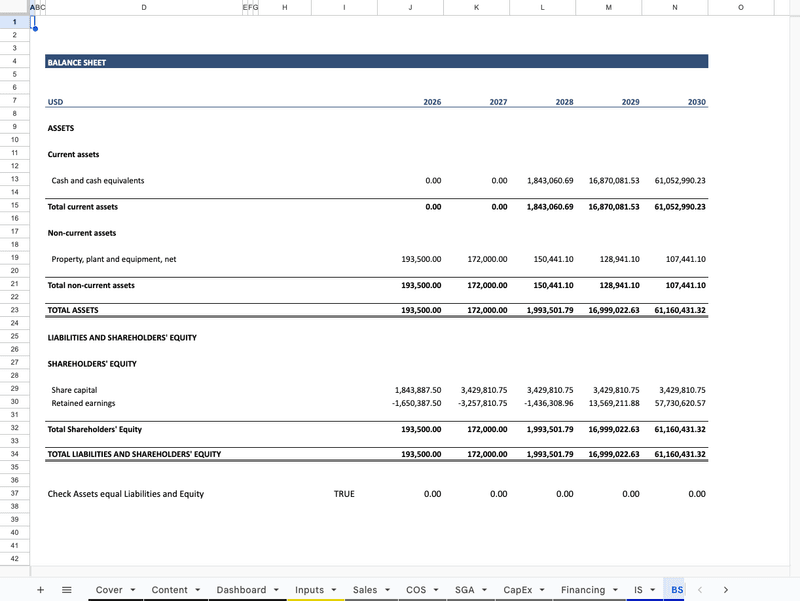Click the add new sheet plus icon

click(x=40, y=590)
